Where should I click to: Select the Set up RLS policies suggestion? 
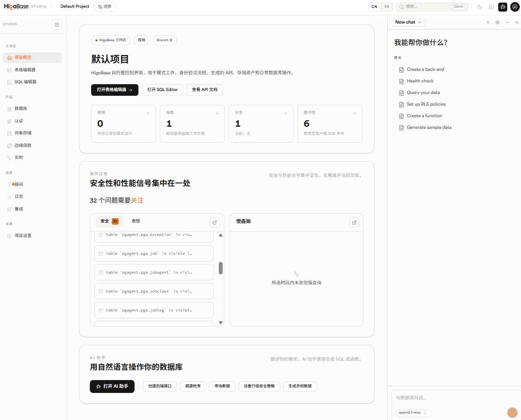(426, 104)
